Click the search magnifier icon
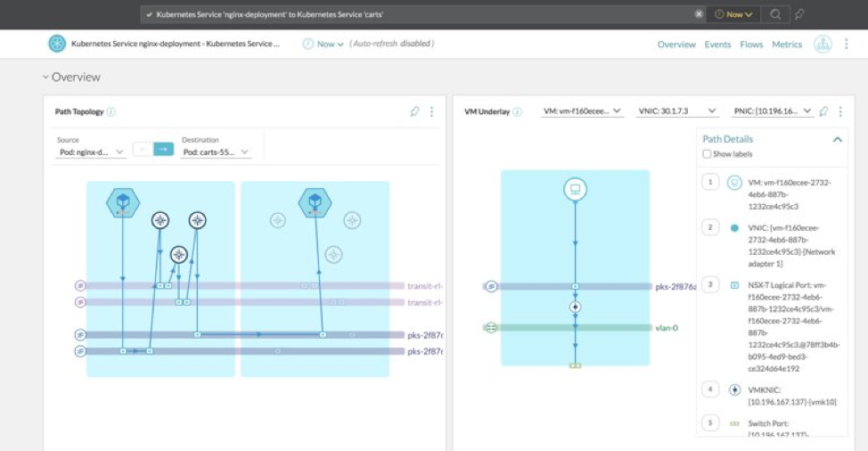The image size is (868, 451). 775,14
